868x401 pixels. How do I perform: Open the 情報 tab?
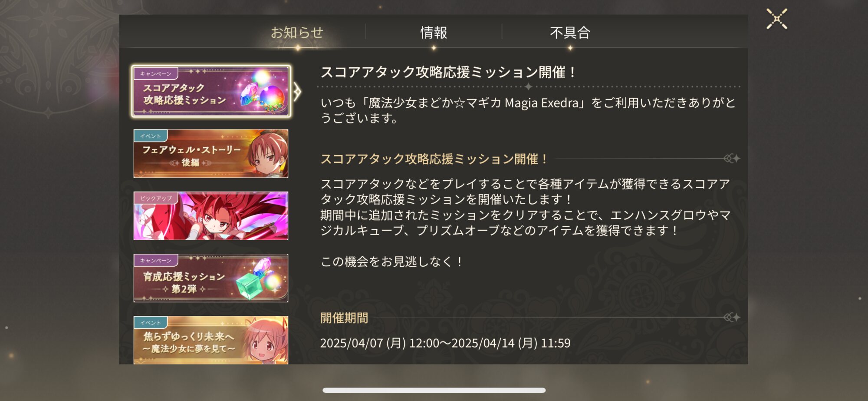pyautogui.click(x=434, y=33)
